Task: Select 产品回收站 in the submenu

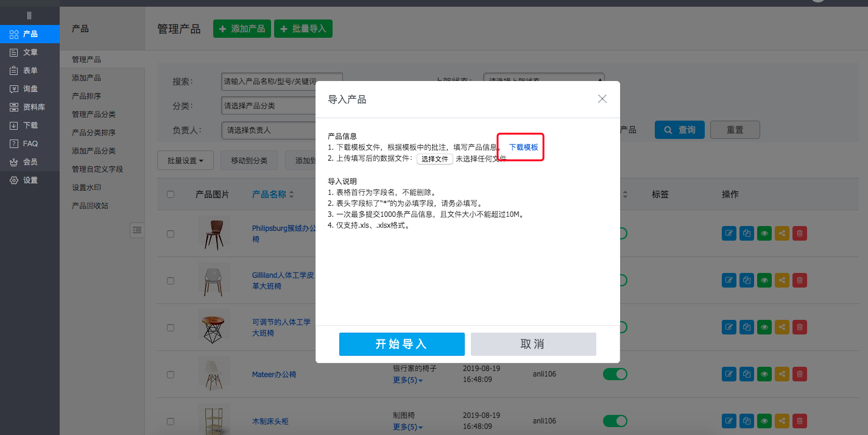Action: coord(90,206)
